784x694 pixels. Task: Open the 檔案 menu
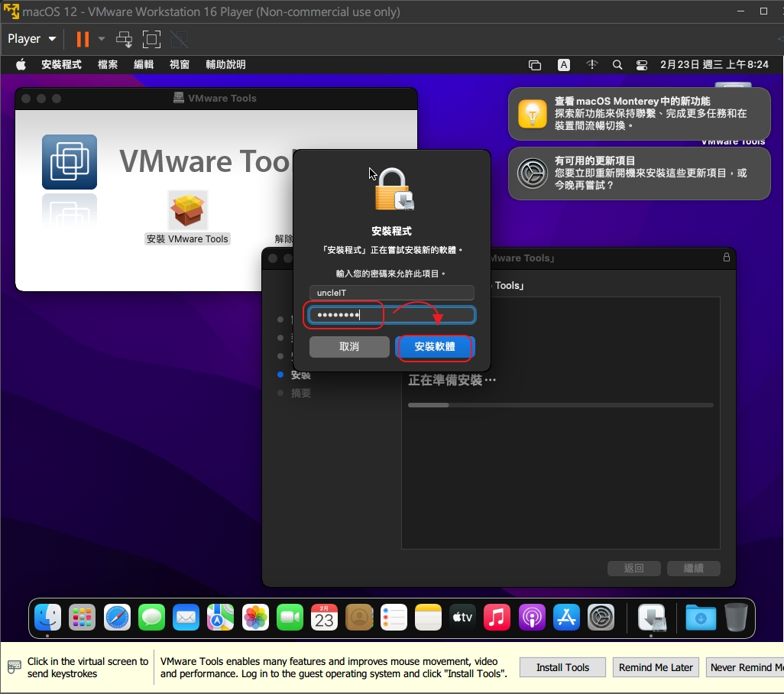[x=108, y=64]
